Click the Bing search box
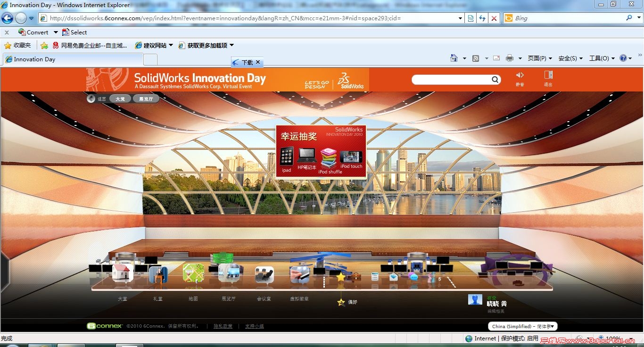The image size is (644, 347). pos(569,18)
